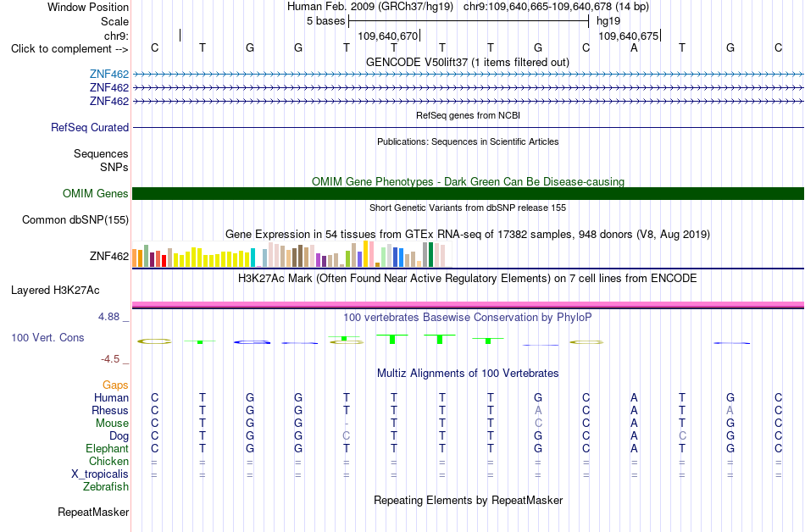This screenshot has width=805, height=532.
Task: Open the H3K27Ac Mark track title
Action: [x=468, y=279]
